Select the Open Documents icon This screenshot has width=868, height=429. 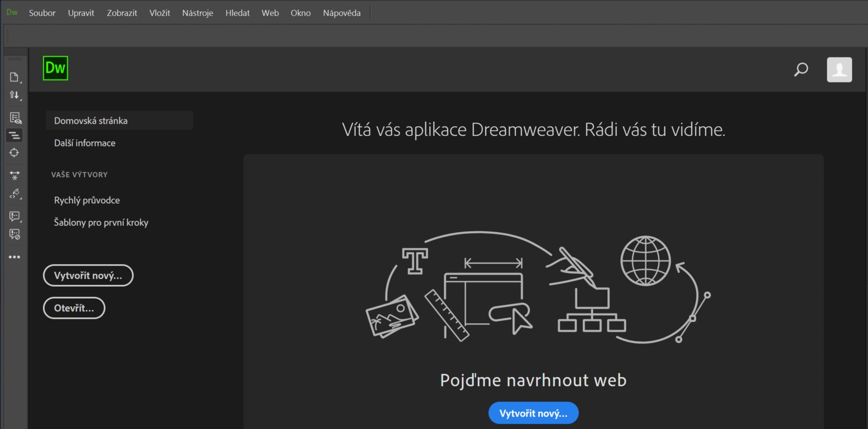pos(15,76)
